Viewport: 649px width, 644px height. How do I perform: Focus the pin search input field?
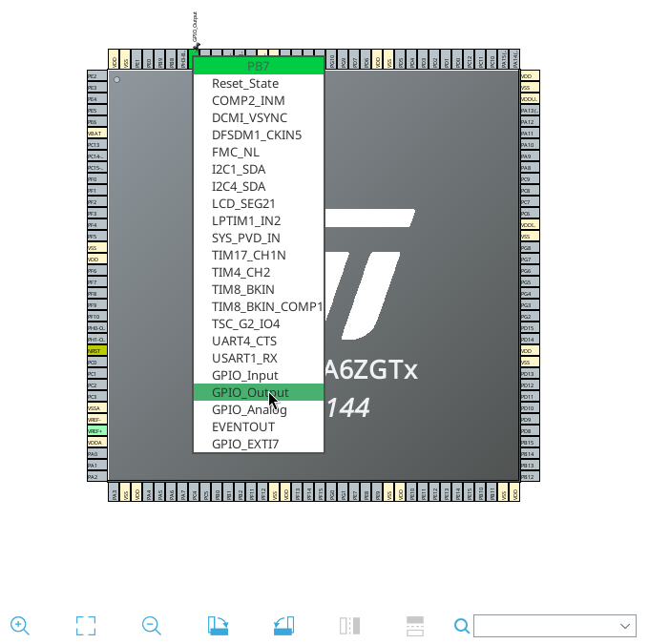546,626
